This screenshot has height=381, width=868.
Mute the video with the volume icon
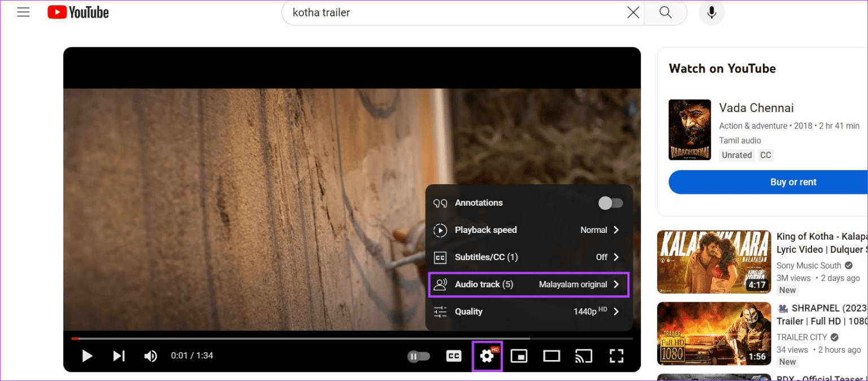click(150, 356)
